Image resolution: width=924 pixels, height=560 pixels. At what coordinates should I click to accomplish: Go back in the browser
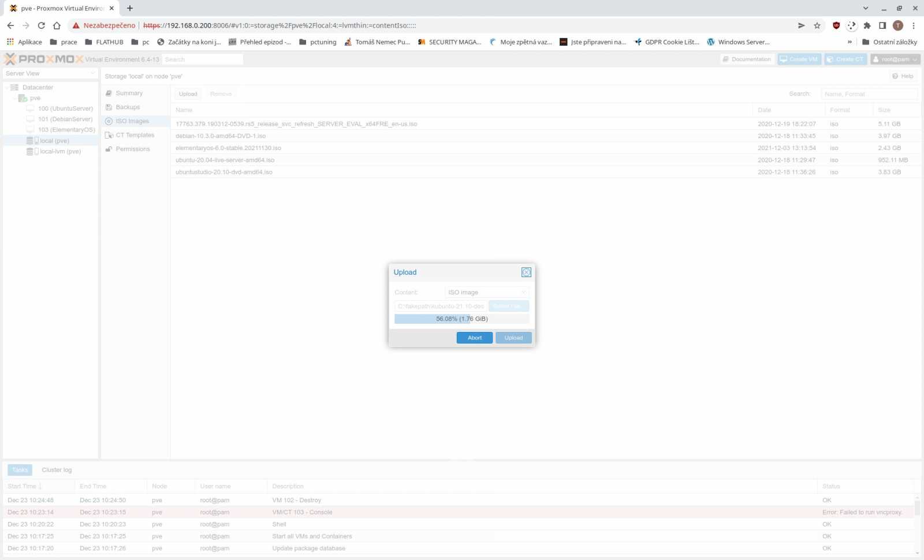click(x=10, y=25)
